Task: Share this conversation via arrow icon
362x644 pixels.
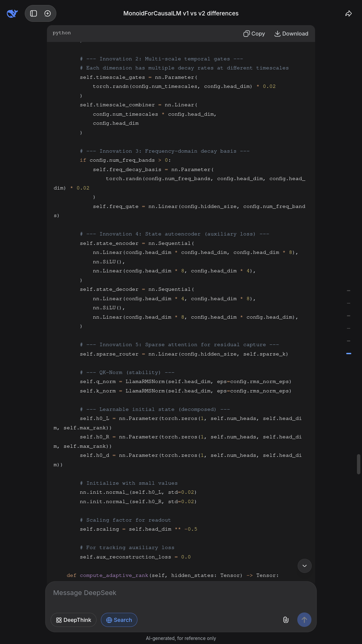Action: (x=349, y=13)
